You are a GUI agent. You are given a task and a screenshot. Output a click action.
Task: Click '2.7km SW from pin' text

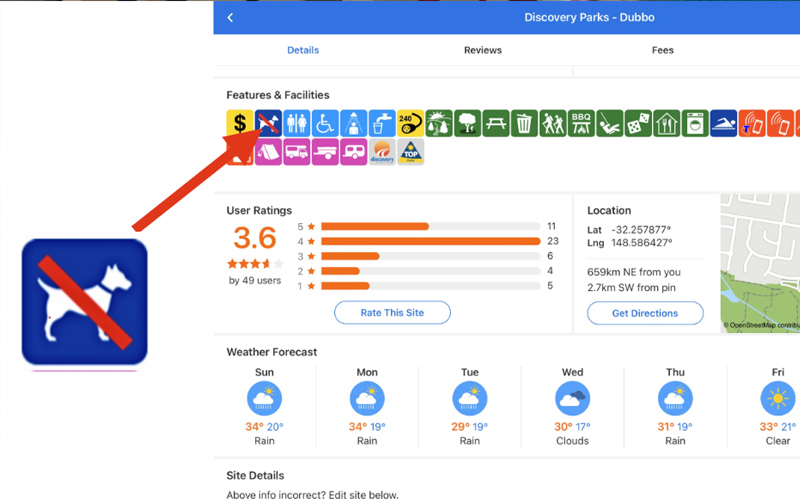pyautogui.click(x=631, y=288)
